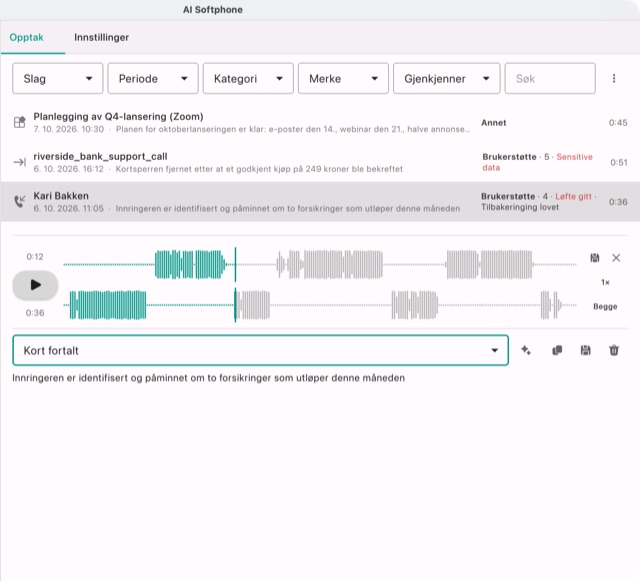Click the Søk search field
The height and width of the screenshot is (581, 640).
click(x=550, y=78)
